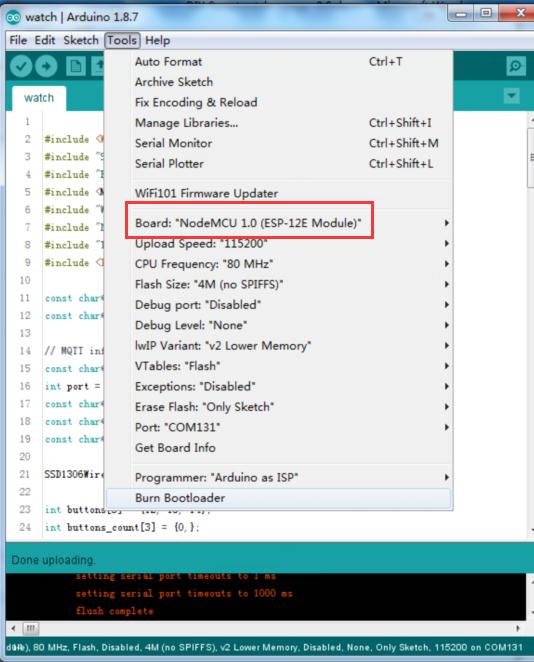Click code line 24 buttons_count

122,527
